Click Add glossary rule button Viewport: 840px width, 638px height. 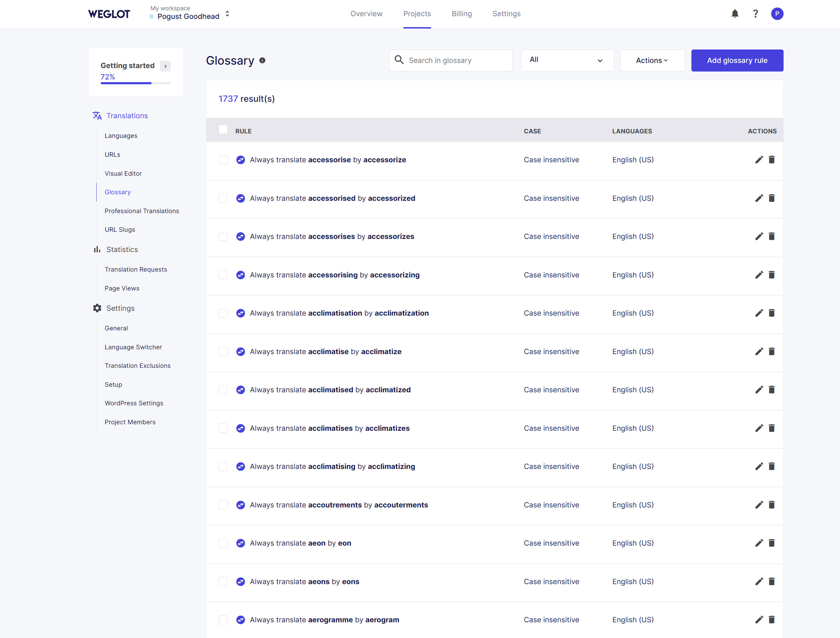(737, 60)
